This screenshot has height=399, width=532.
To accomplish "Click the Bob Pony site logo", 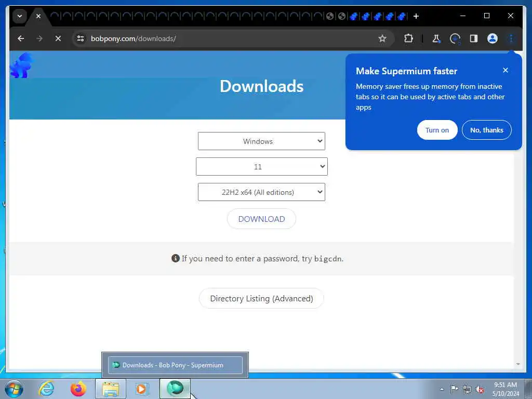I will (x=21, y=65).
